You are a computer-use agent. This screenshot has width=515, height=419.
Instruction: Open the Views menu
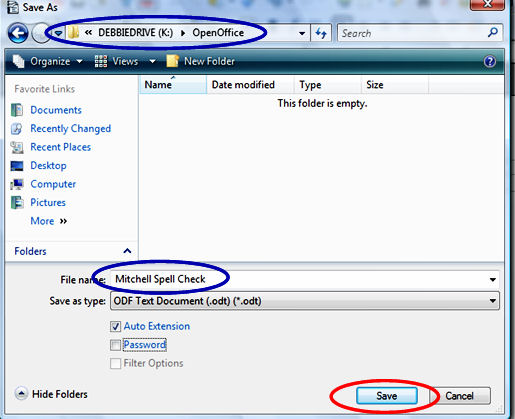[x=125, y=61]
